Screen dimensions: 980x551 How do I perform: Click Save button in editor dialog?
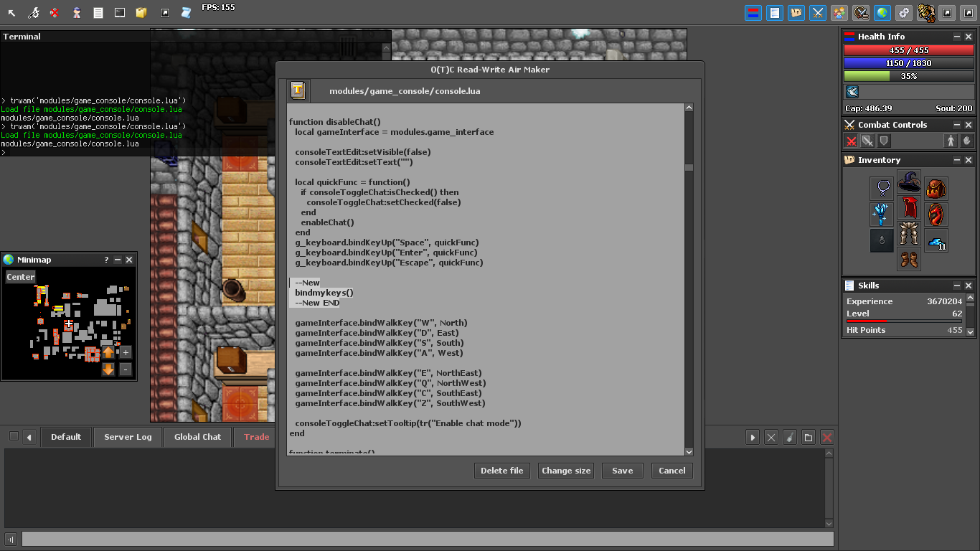coord(622,471)
